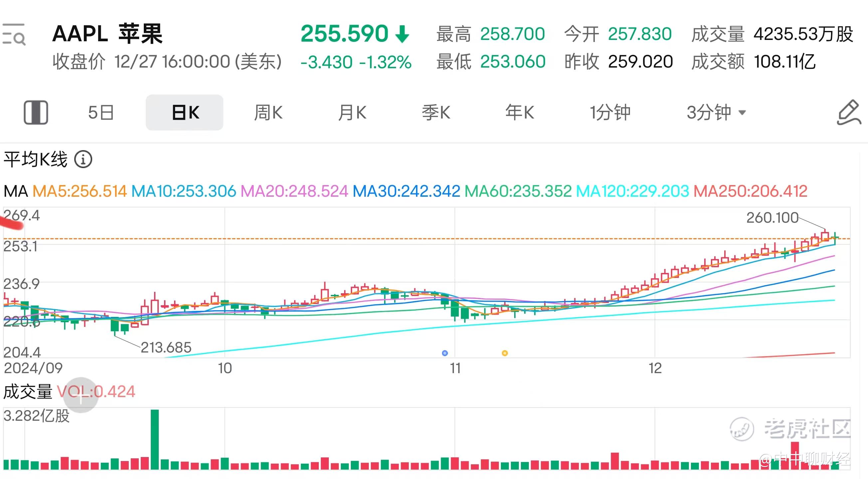The width and height of the screenshot is (868, 479).
Task: Open the 老虎社区 watermark logo
Action: tap(741, 429)
